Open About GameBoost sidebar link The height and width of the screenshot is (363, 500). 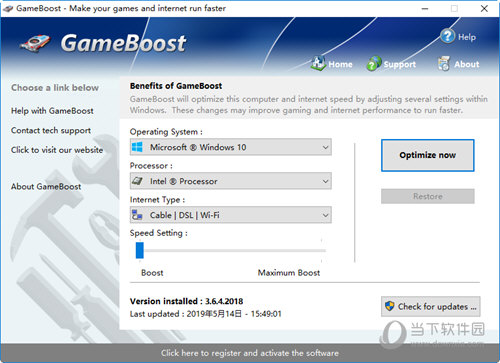46,186
